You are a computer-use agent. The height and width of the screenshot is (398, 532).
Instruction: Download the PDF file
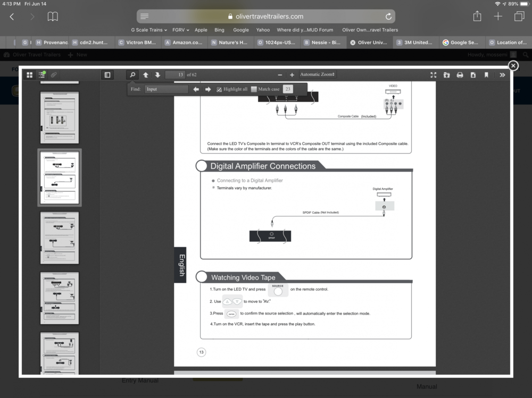tap(473, 75)
